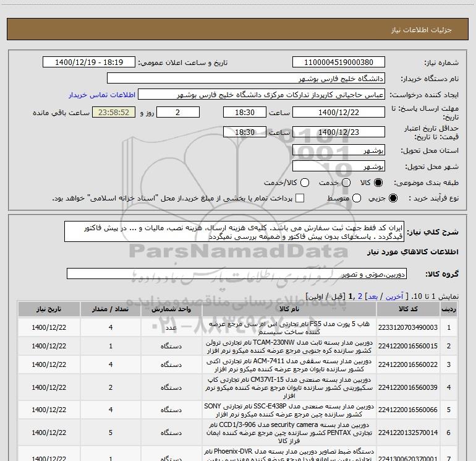
Task: Click the response deadline hour 18:30 field
Action: 245,112
